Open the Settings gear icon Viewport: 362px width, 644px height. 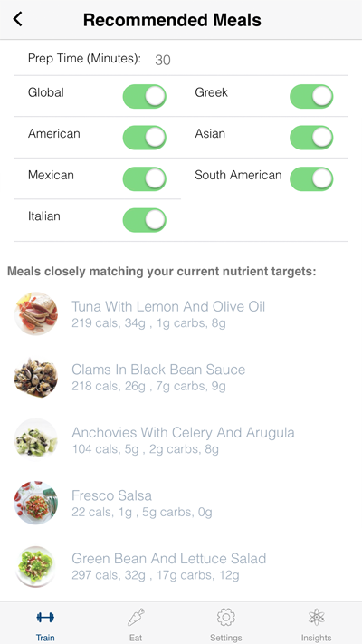(x=225, y=617)
